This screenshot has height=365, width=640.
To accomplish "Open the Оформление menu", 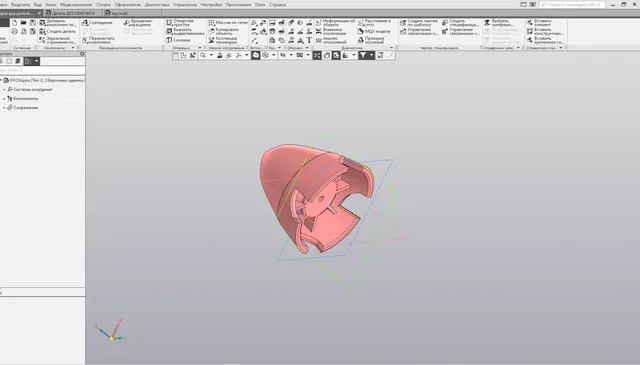I will point(128,5).
